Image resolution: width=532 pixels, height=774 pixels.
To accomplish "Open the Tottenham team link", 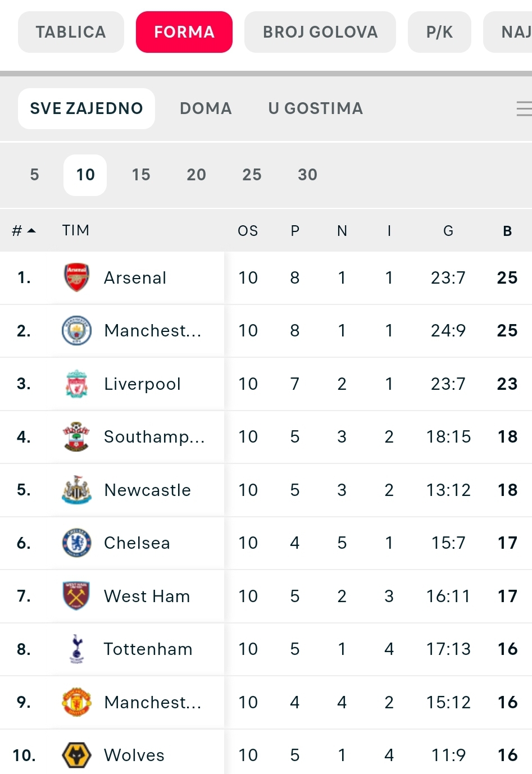I will [x=148, y=649].
